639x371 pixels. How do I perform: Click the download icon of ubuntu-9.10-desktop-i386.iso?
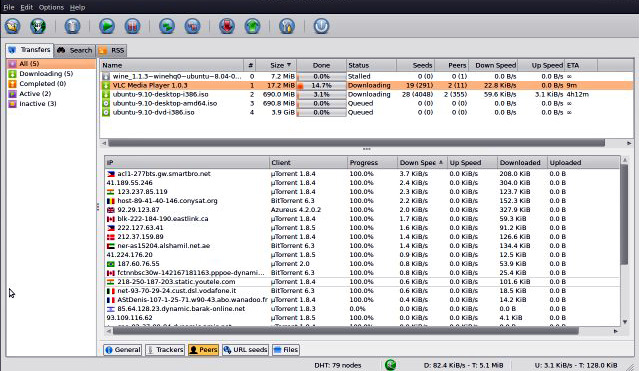point(106,94)
